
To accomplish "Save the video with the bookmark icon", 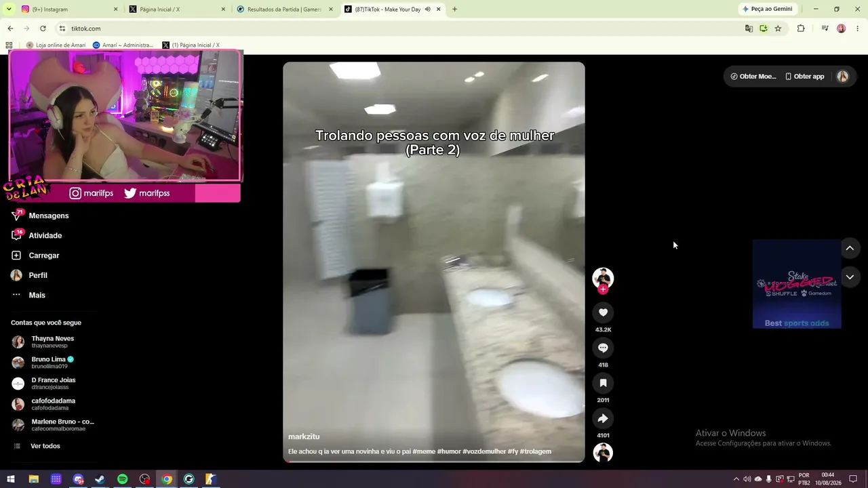I will point(603,383).
